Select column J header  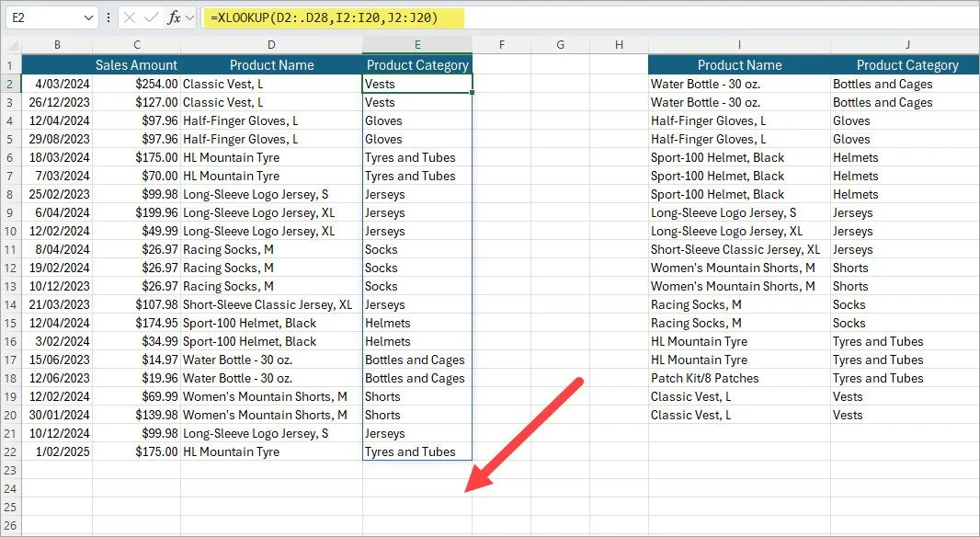click(x=906, y=44)
